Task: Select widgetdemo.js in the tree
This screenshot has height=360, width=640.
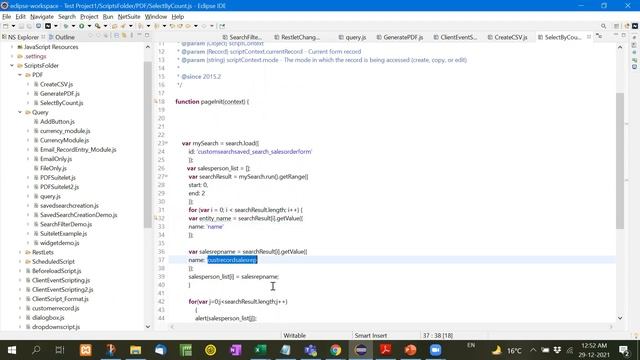Action: (60, 243)
